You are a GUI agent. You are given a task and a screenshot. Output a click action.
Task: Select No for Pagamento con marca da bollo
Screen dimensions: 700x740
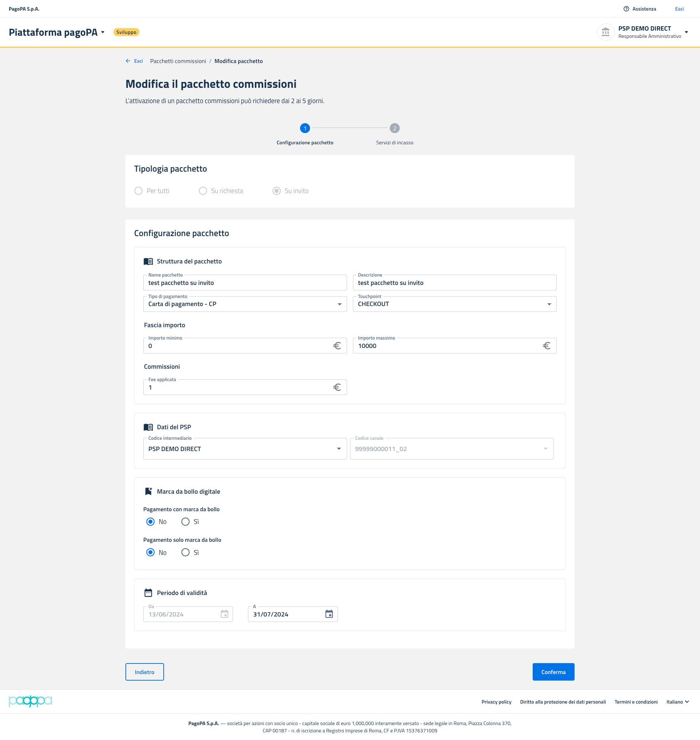(150, 522)
